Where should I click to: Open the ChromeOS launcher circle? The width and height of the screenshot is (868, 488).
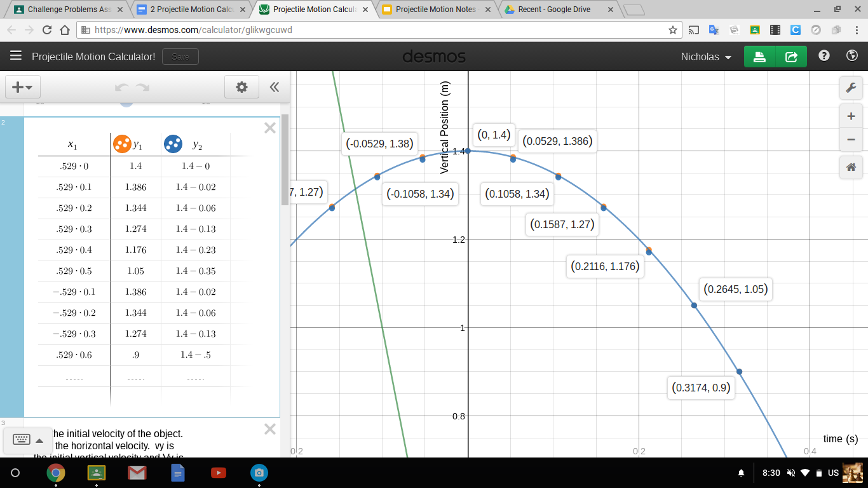(x=16, y=473)
